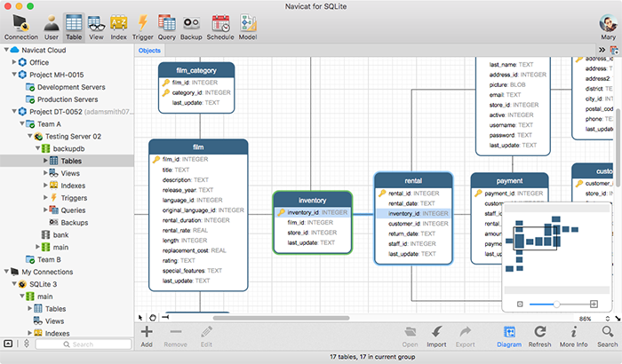Click the Mary user avatar
The height and width of the screenshot is (364, 622).
[608, 24]
